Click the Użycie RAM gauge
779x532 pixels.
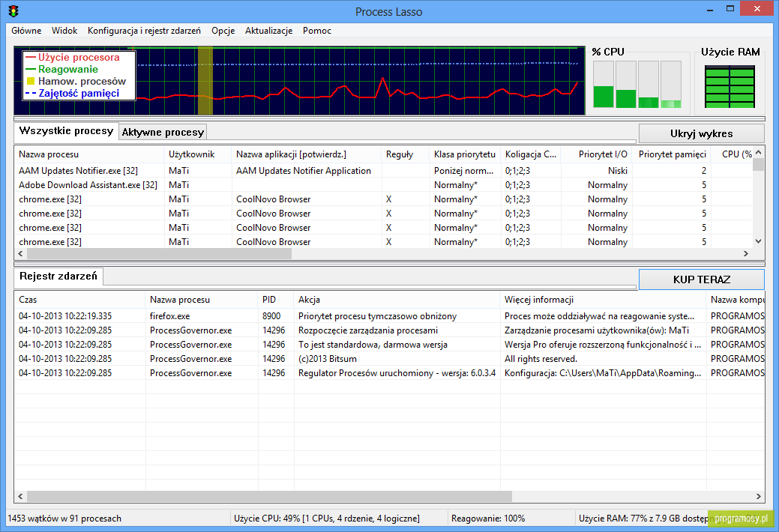(730, 87)
